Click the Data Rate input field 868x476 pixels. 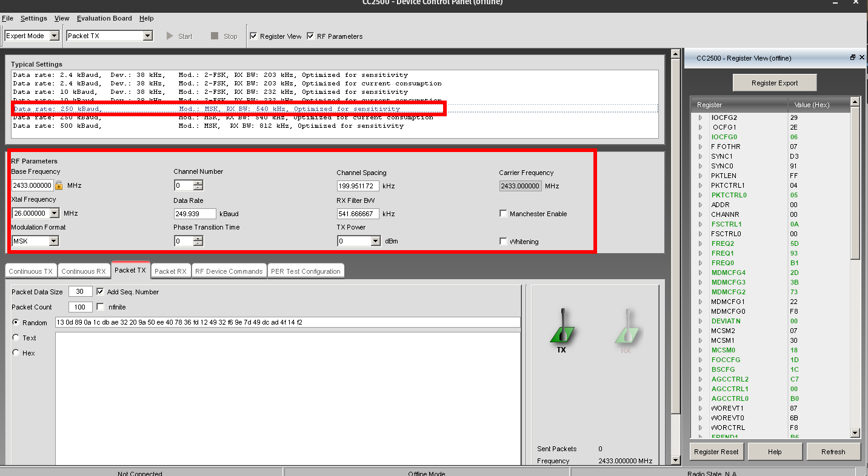pyautogui.click(x=195, y=214)
